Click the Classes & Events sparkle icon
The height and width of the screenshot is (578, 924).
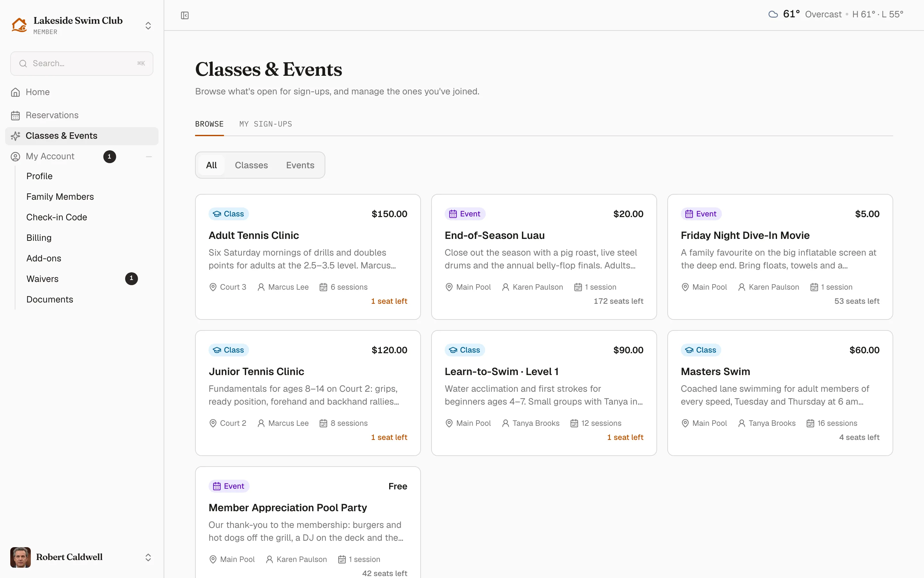(15, 136)
